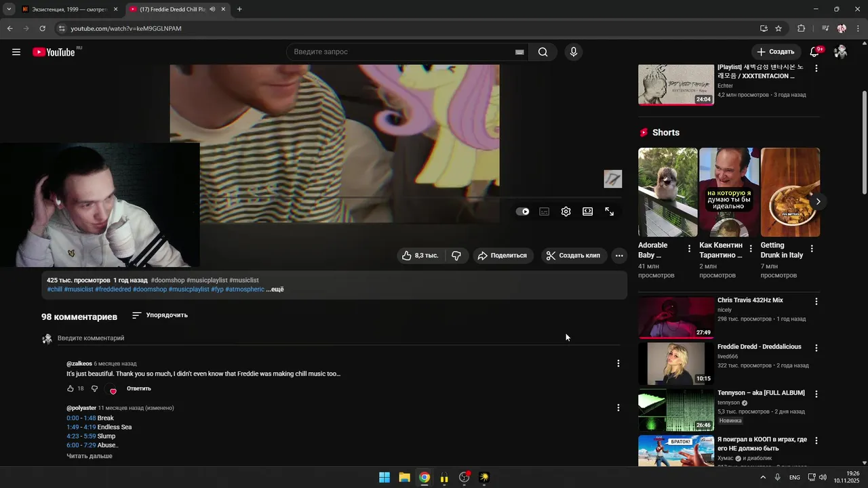868x488 pixels.
Task: Expand @polyaster comment with Читать дальше
Action: (90, 456)
